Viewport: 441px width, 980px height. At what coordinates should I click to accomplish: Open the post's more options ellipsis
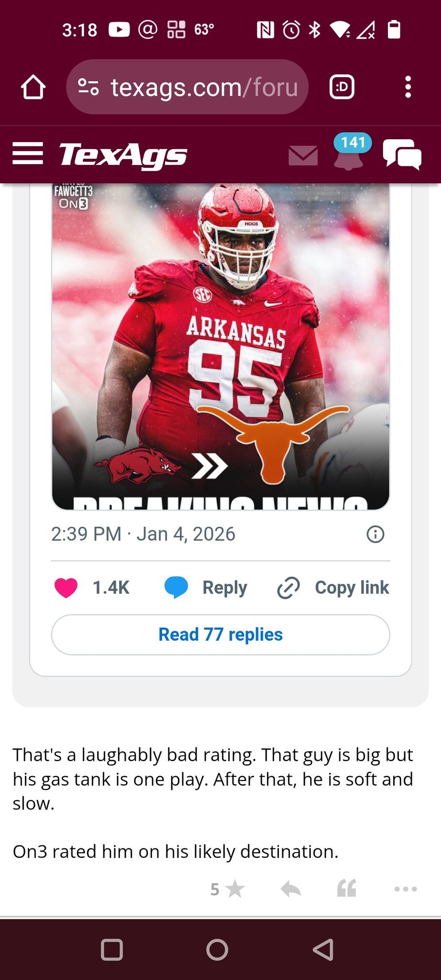point(406,889)
